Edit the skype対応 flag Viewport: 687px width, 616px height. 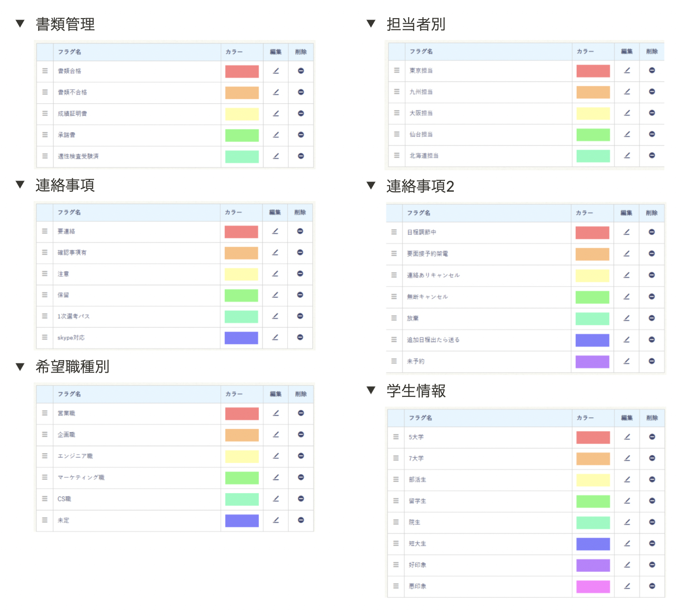(275, 337)
